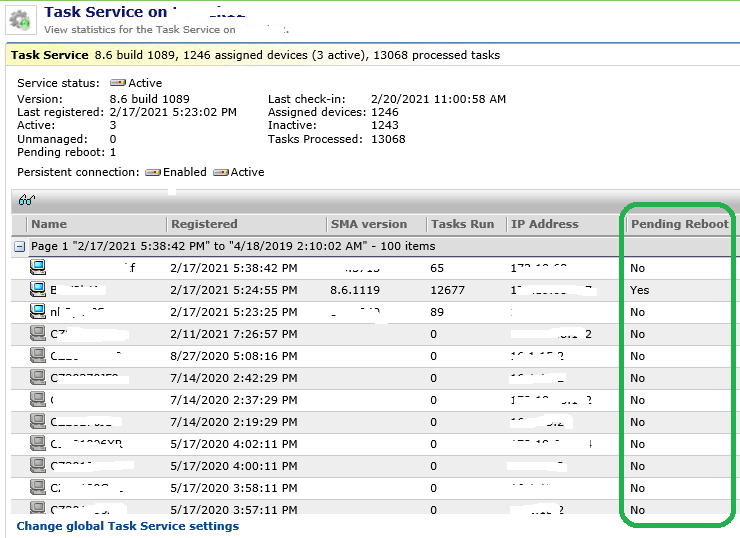740x538 pixels.
Task: Sort by Pending Reboot column header
Action: coord(679,224)
